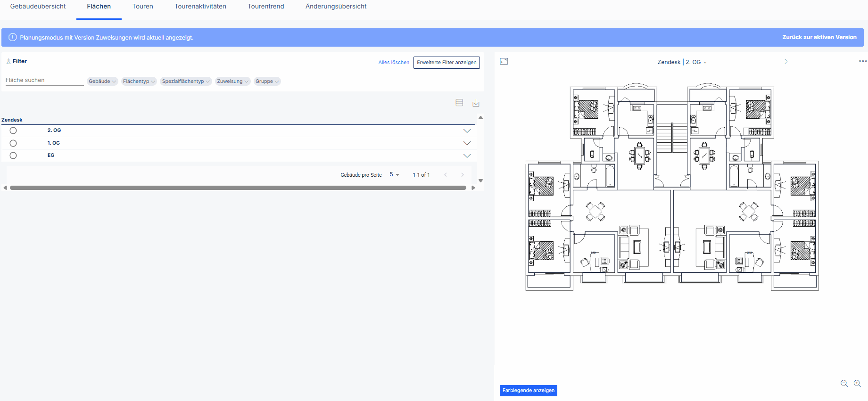
Task: Open the Änderungsübersicht tab
Action: [336, 7]
